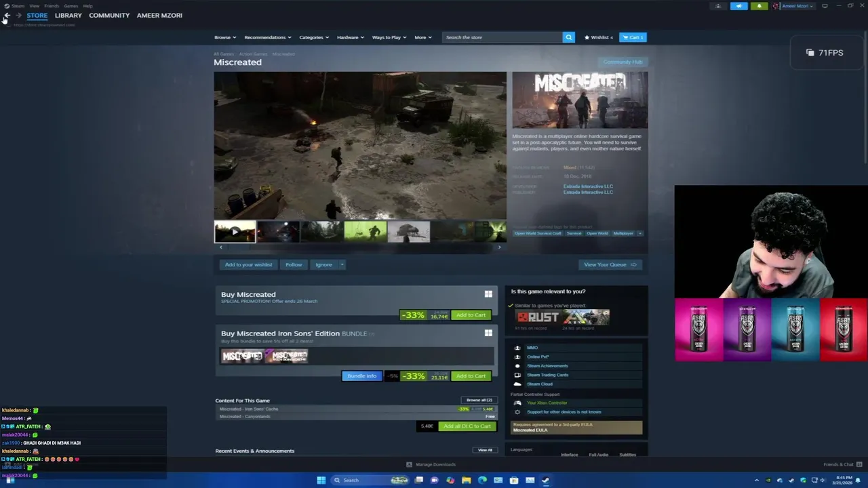Open the Friends menu
868x488 pixels.
click(52, 5)
